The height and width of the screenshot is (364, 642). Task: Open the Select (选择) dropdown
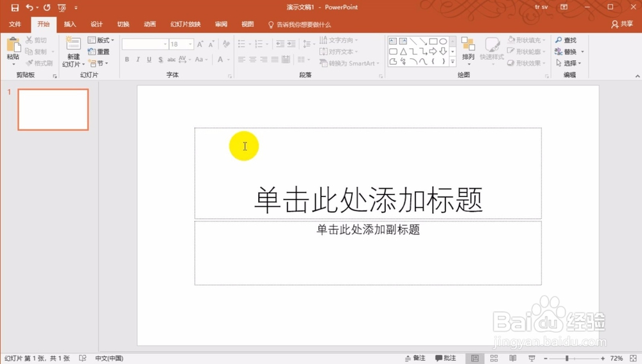pos(568,63)
